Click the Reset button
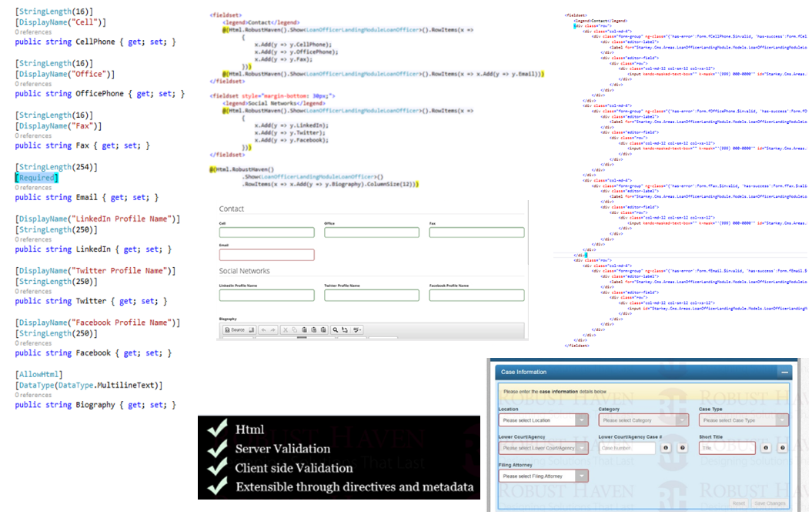812x518 pixels. [738, 503]
